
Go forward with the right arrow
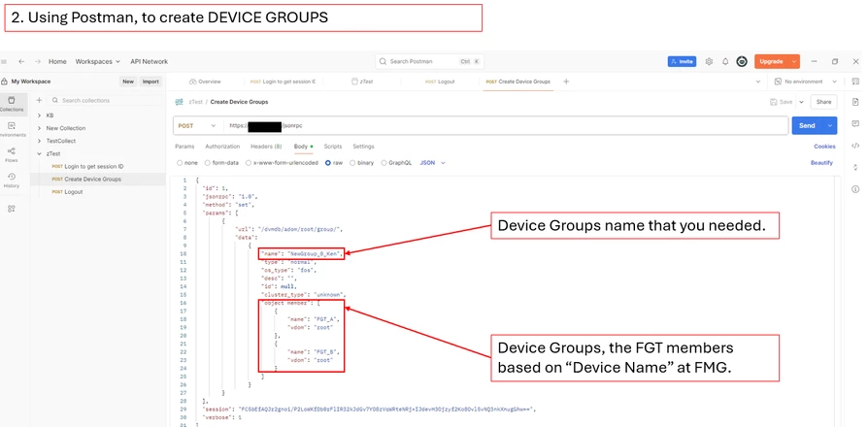(x=38, y=61)
